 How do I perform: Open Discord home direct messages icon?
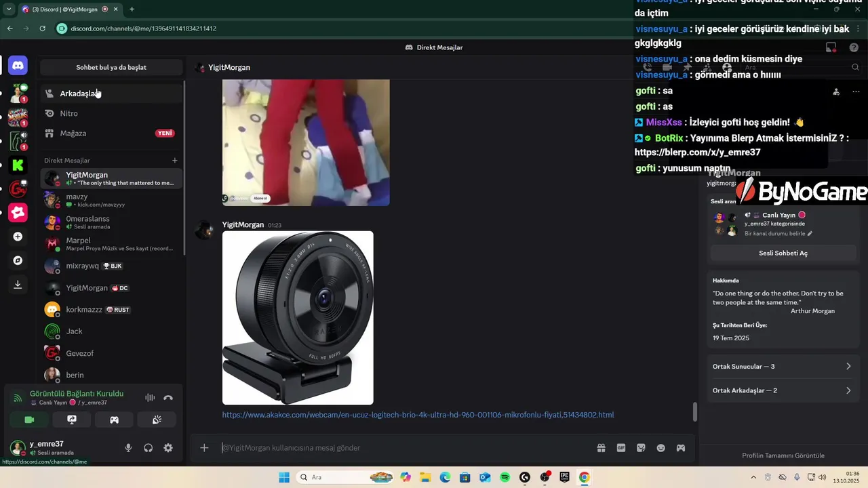pos(18,66)
